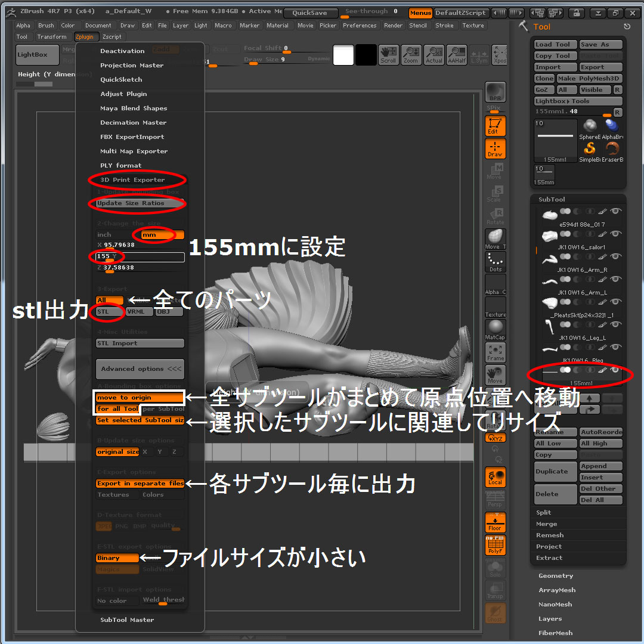Toggle PolyF polyframe display

click(x=496, y=545)
